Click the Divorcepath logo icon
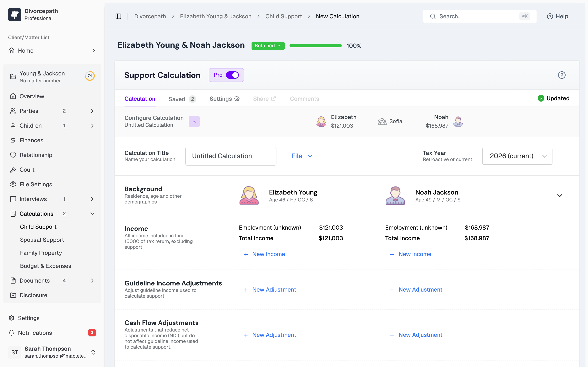588x367 pixels. pyautogui.click(x=14, y=14)
